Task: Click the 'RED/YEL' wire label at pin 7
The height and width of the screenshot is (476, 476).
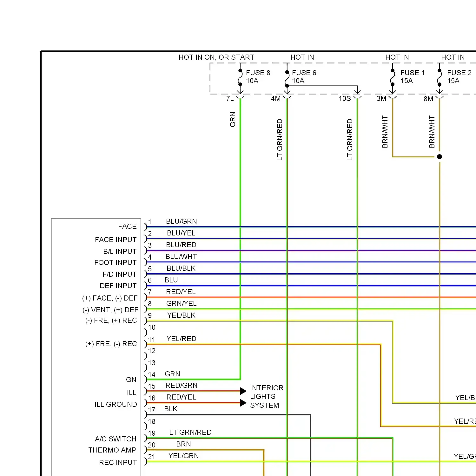Action: 181,292
